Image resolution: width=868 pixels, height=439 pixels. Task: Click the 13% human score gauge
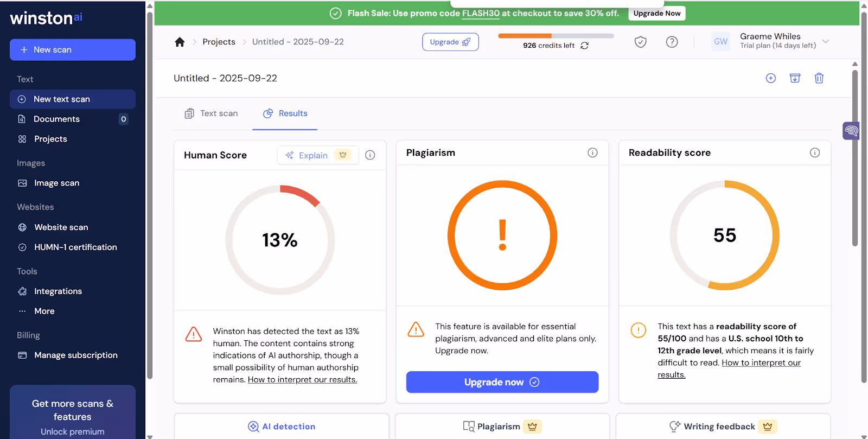point(280,240)
